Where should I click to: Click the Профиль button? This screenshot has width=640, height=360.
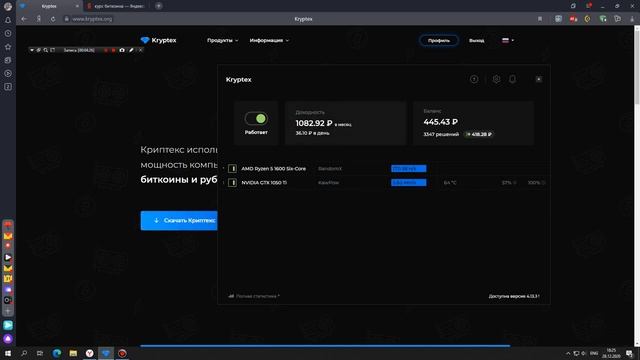point(439,40)
